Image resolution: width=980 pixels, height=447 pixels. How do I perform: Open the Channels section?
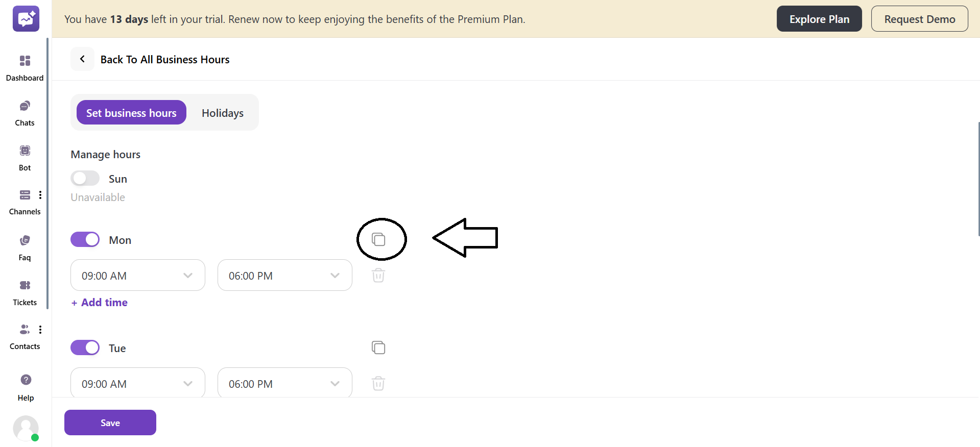coord(25,200)
